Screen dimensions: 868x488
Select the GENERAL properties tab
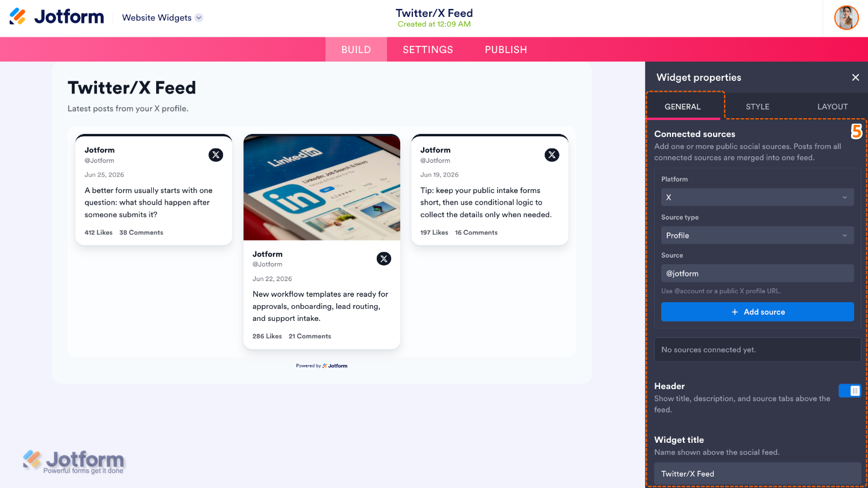683,107
